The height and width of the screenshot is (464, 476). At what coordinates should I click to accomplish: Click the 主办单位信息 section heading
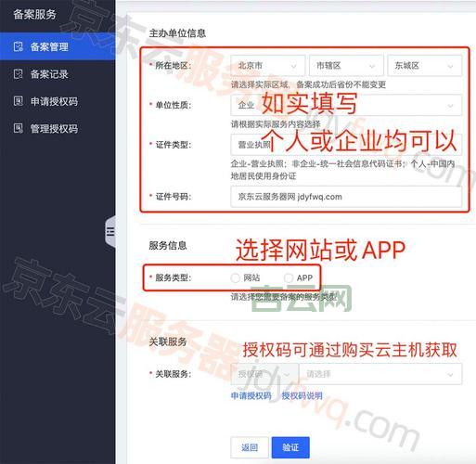[177, 33]
